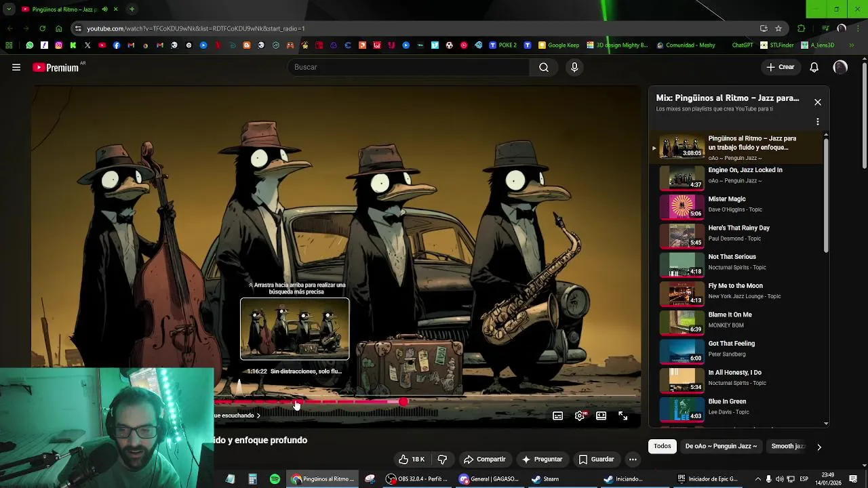Image resolution: width=868 pixels, height=488 pixels.
Task: Close the Mix playlist panel
Action: point(818,102)
